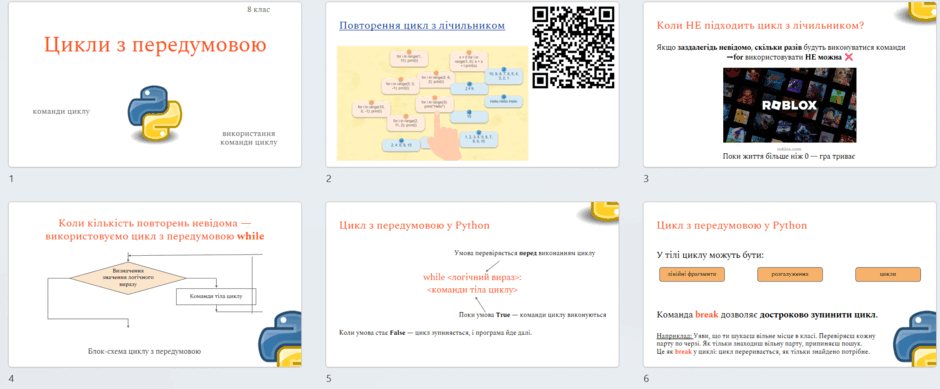Select slide 2 about цикл з лічильником
Screen dimensions: 940x389
[472, 85]
